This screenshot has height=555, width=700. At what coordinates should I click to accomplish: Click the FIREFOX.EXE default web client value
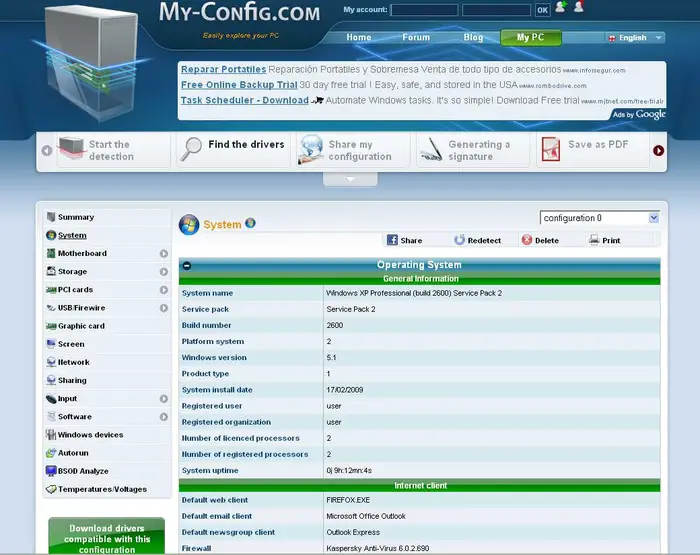[348, 500]
